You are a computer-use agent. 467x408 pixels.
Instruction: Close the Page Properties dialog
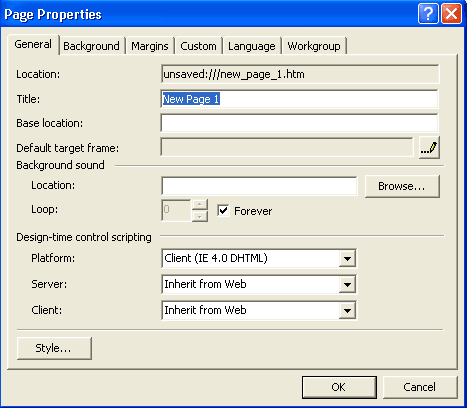(x=452, y=14)
